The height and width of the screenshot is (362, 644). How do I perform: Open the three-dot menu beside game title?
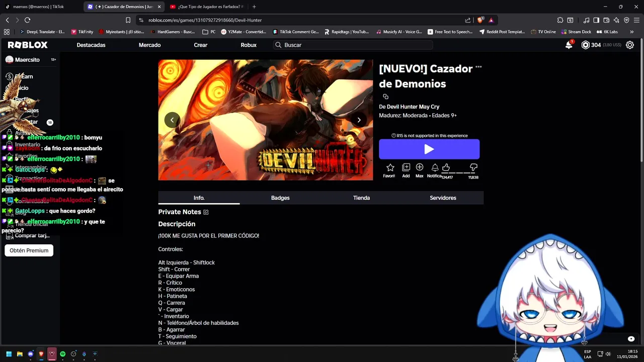[x=478, y=66]
